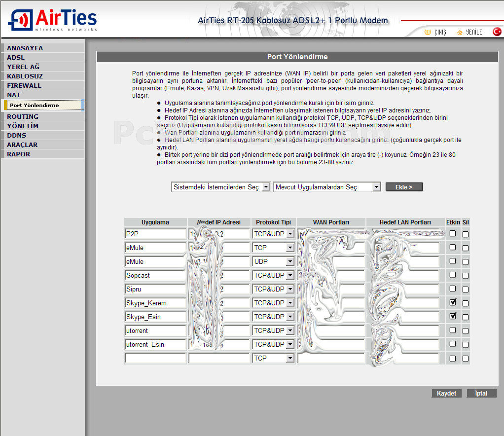Open NAT menu
The width and height of the screenshot is (504, 436).
pos(43,95)
